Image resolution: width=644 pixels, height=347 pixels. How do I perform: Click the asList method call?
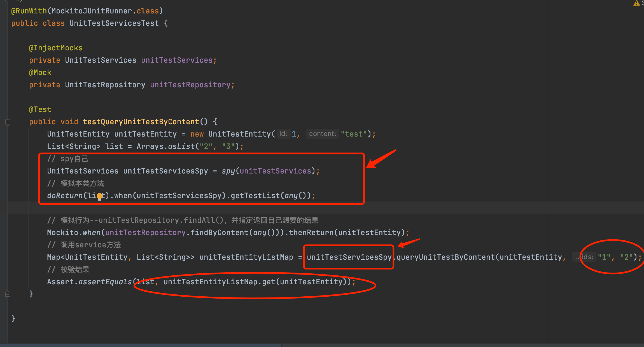coord(181,146)
